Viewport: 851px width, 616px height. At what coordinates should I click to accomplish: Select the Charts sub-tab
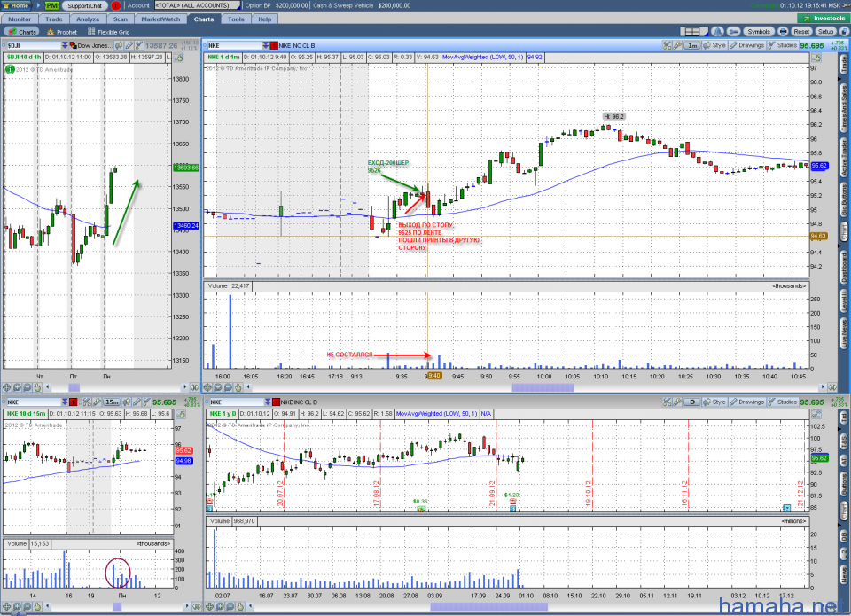23,32
